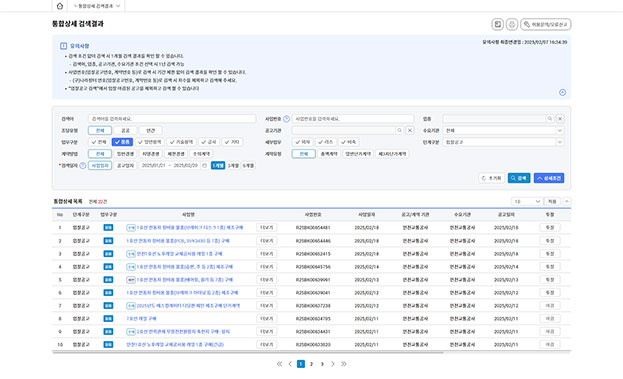
Task: Collapse the list with the up-chevron icon
Action: click(567, 201)
